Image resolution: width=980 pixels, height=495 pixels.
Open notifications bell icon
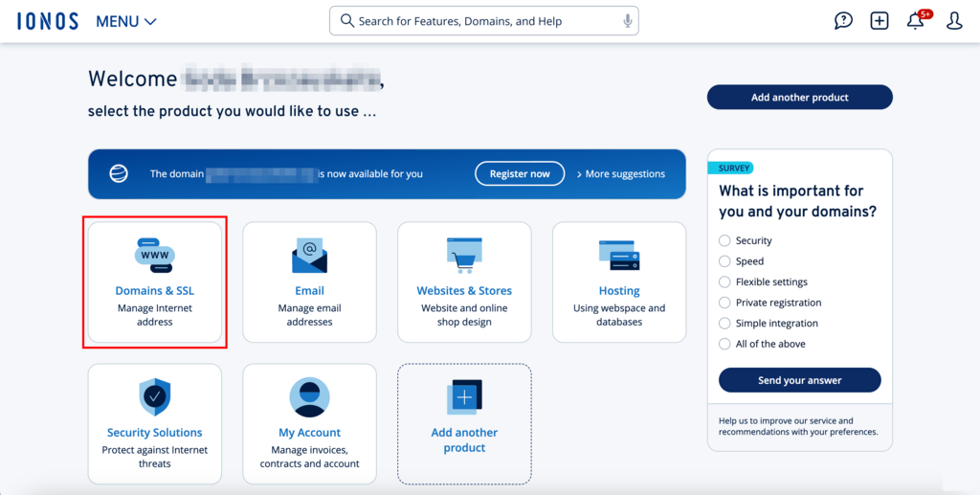pyautogui.click(x=916, y=21)
